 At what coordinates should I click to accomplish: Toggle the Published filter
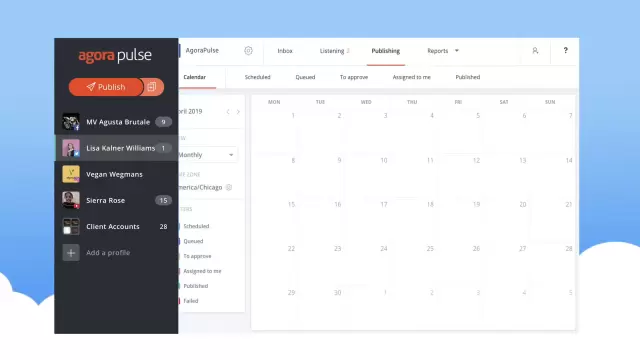[x=196, y=286]
